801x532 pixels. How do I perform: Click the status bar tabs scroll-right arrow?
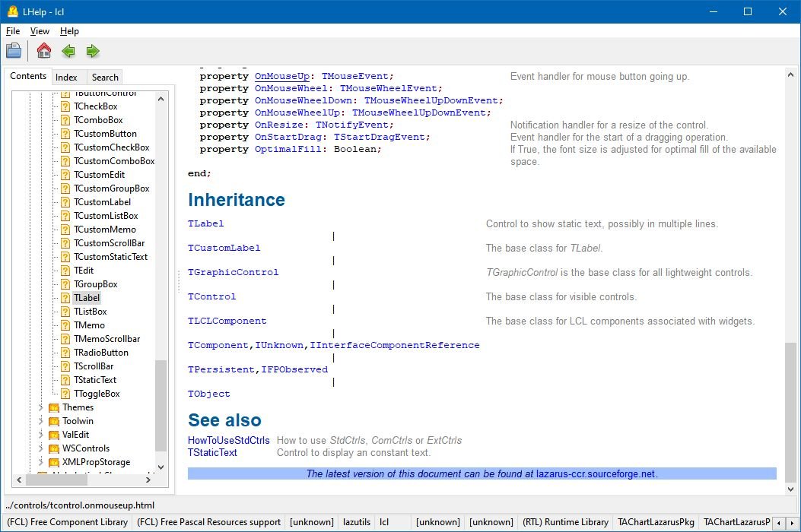792,523
